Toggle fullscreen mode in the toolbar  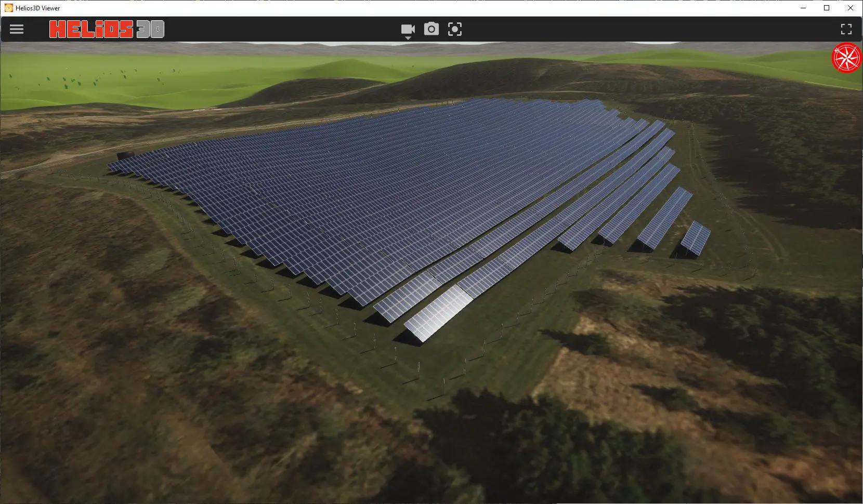coord(846,29)
